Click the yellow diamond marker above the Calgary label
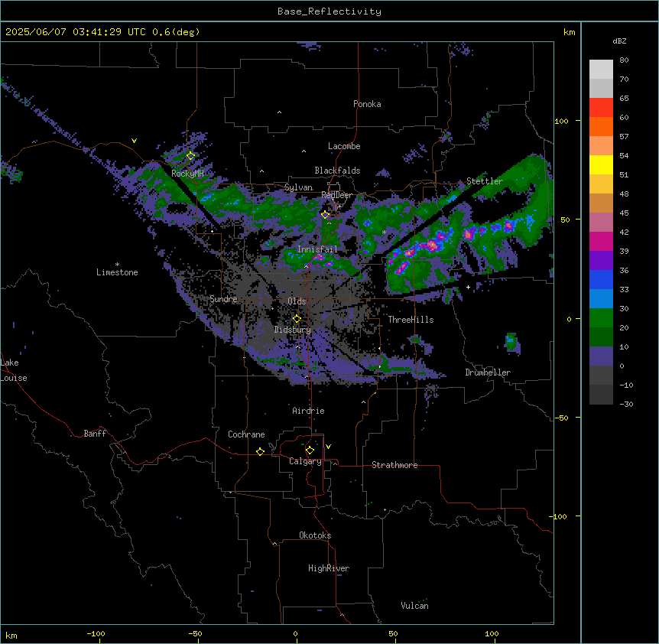 coord(310,450)
